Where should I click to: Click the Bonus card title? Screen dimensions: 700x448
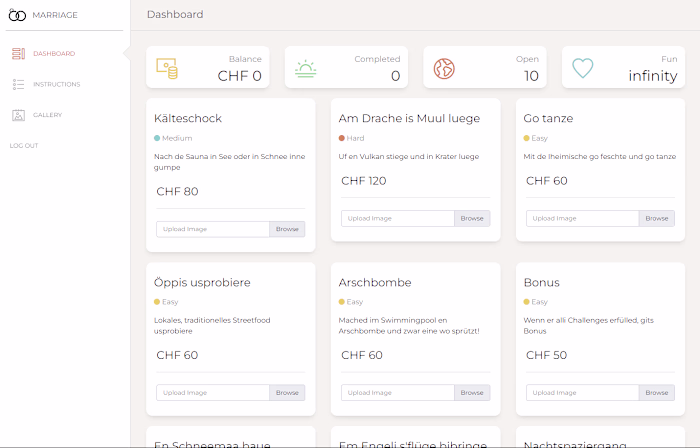pos(542,282)
